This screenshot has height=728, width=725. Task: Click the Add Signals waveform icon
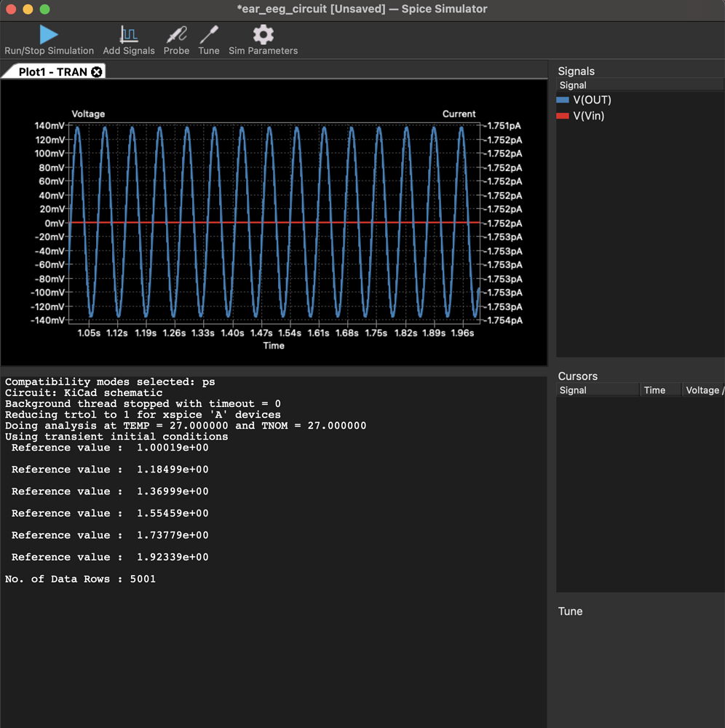coord(129,32)
